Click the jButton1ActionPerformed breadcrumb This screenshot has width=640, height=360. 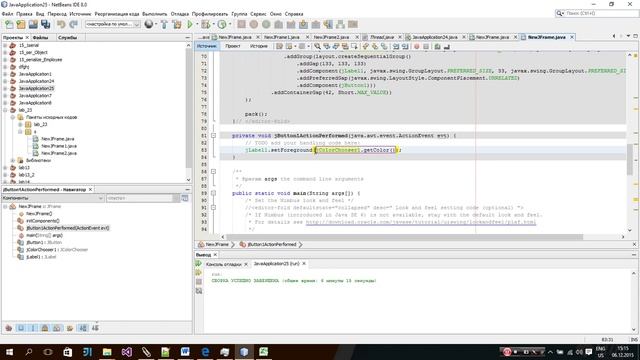click(x=272, y=244)
